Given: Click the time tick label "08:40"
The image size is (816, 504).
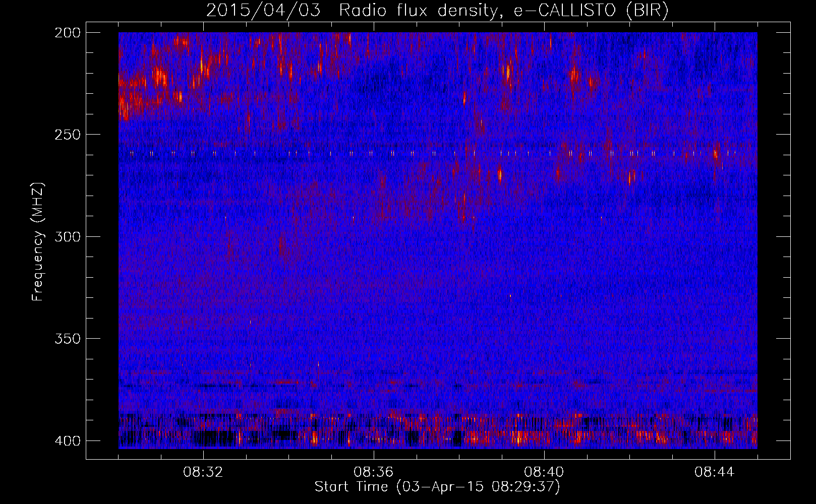Looking at the screenshot, I should [544, 472].
